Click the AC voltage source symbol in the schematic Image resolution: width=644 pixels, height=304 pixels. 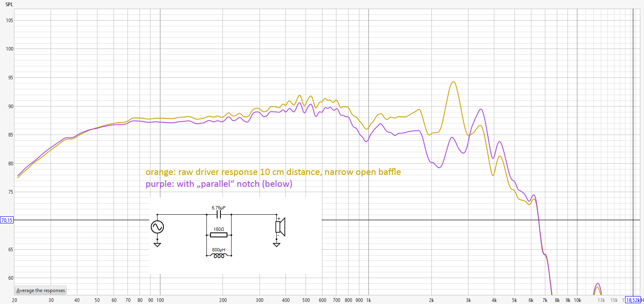coord(157,227)
